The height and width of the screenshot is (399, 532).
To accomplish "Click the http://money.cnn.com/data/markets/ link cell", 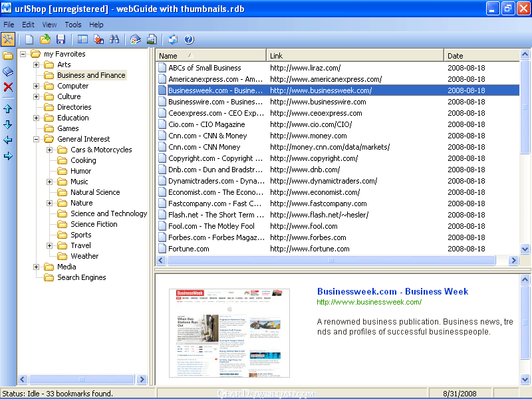I will pos(330,147).
